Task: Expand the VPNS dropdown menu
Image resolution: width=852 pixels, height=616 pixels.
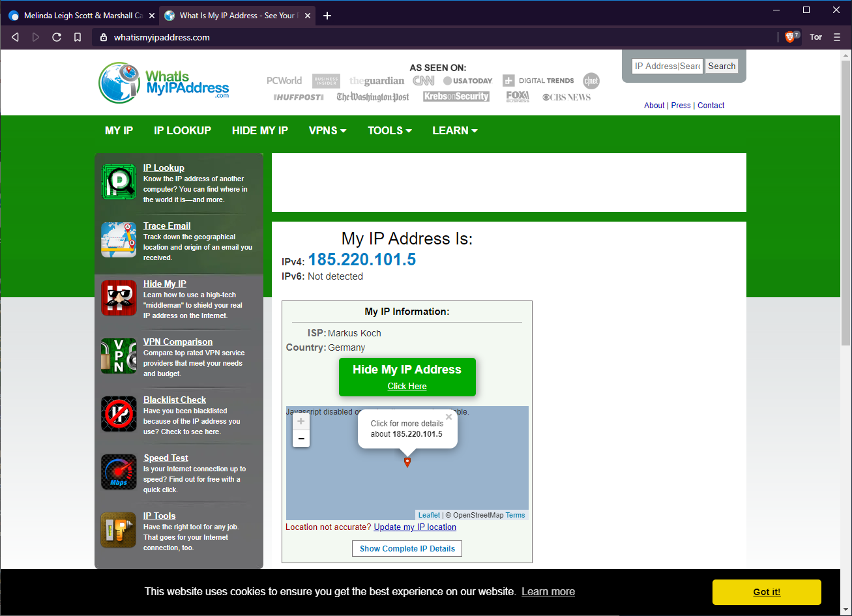Action: tap(327, 130)
